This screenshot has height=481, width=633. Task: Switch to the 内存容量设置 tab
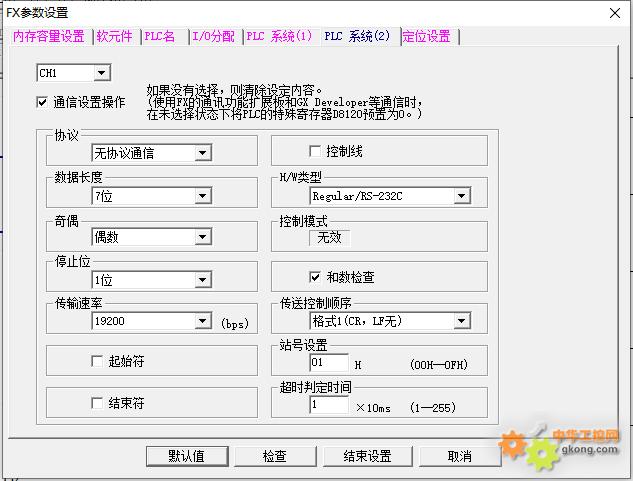49,37
